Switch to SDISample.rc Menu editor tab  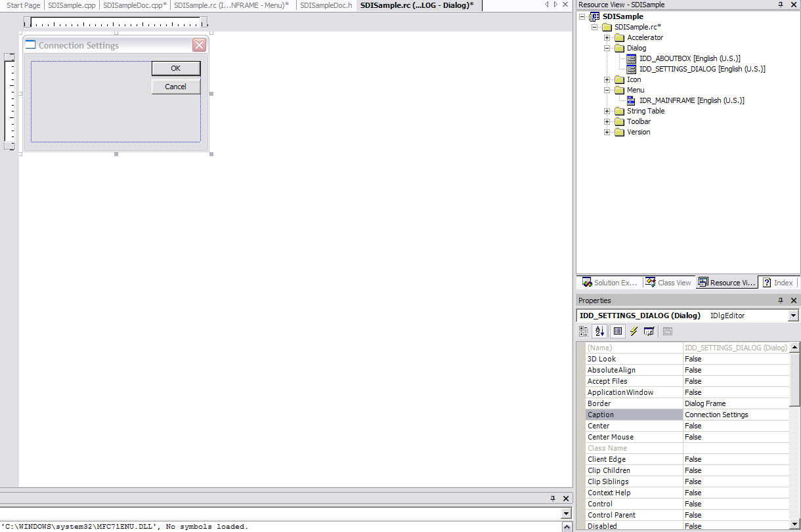(x=232, y=5)
